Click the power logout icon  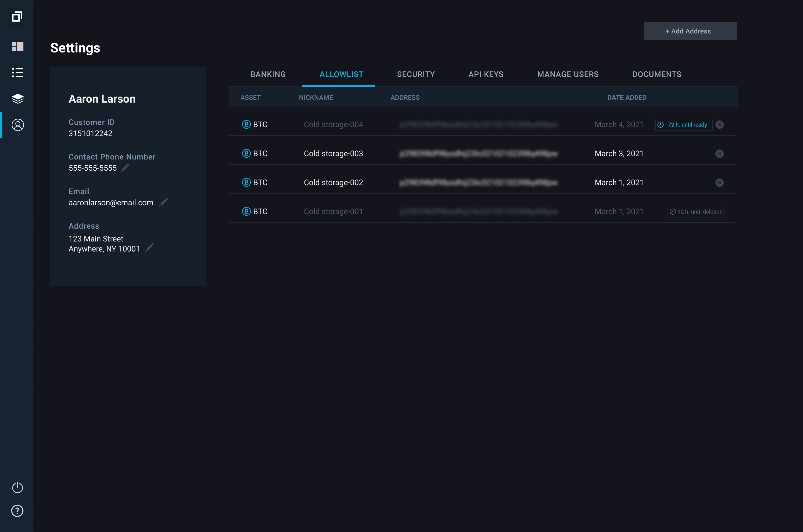coord(18,488)
